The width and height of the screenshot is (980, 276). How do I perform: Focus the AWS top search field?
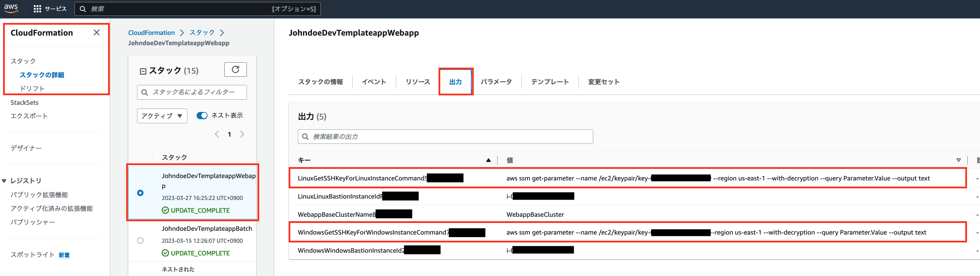[x=197, y=9]
